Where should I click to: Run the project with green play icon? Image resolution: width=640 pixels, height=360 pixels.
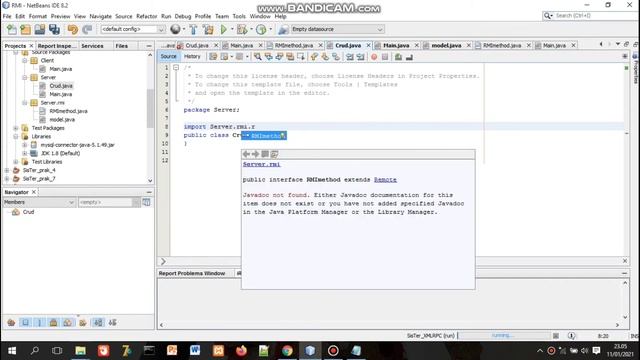224,29
